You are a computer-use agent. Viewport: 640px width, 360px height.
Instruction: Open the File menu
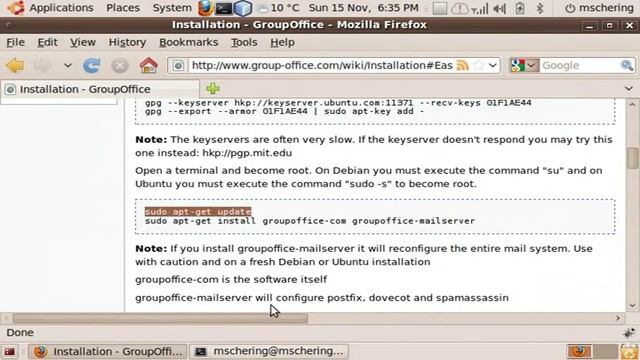pyautogui.click(x=16, y=42)
